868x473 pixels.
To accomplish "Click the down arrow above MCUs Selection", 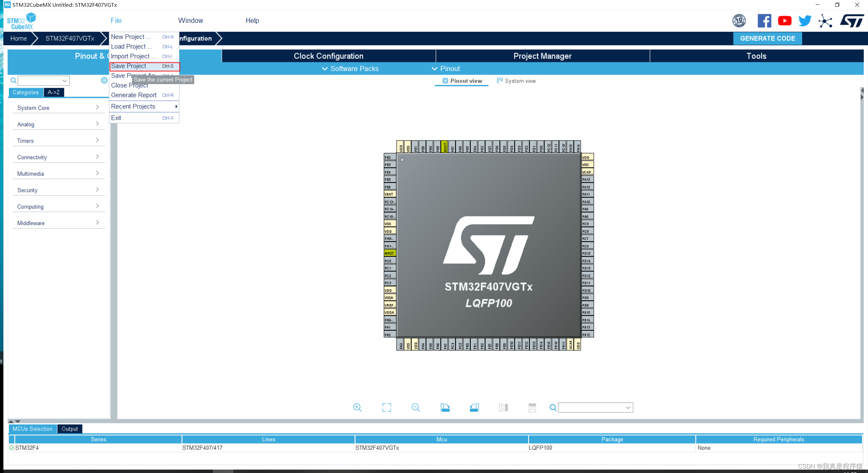I will tap(18, 421).
